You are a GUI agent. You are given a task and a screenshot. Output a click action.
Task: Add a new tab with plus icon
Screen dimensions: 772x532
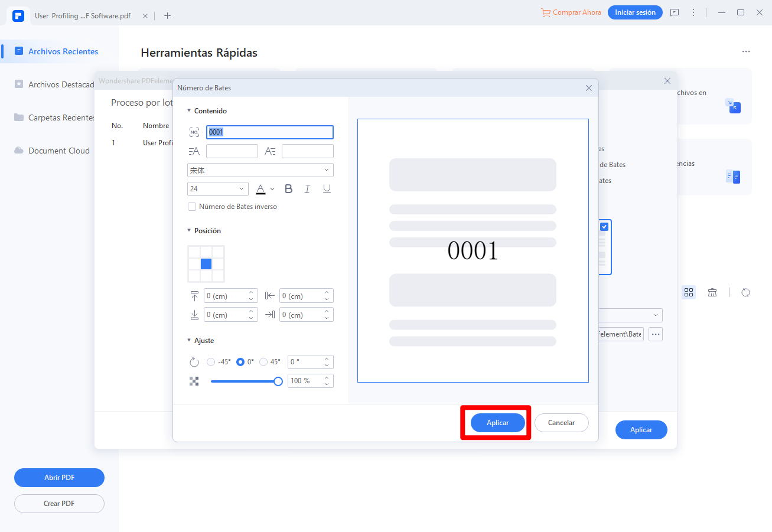[x=167, y=16]
